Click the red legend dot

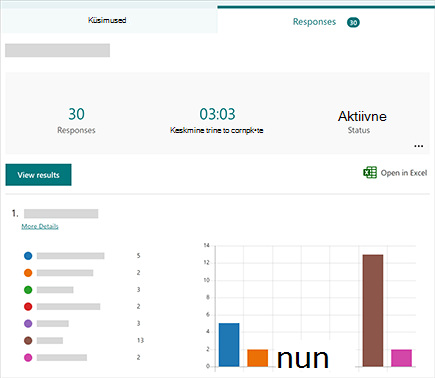28,306
